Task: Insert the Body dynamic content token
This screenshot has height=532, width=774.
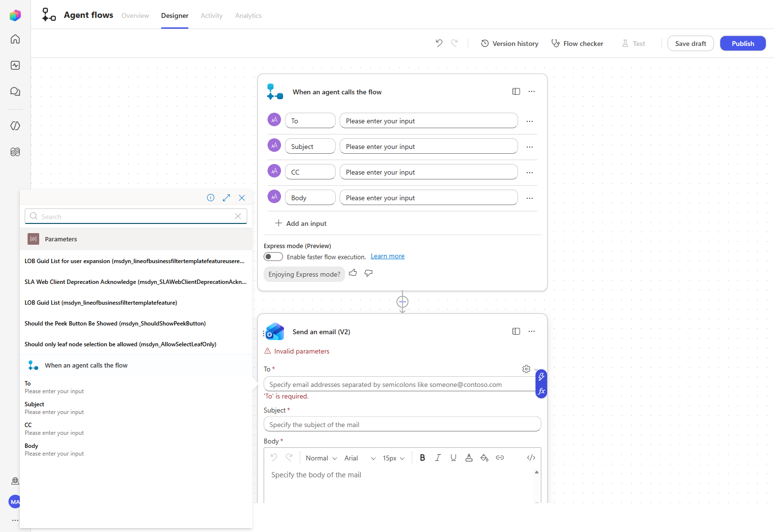Action: [x=136, y=449]
